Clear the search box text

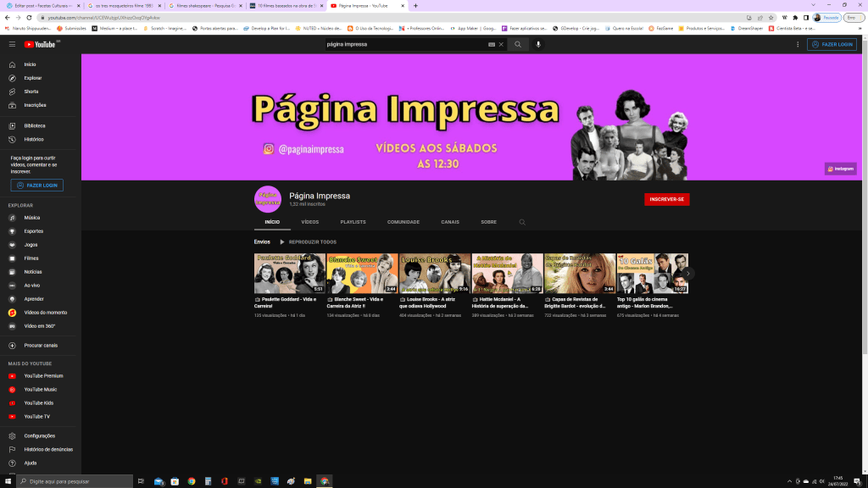(x=501, y=44)
